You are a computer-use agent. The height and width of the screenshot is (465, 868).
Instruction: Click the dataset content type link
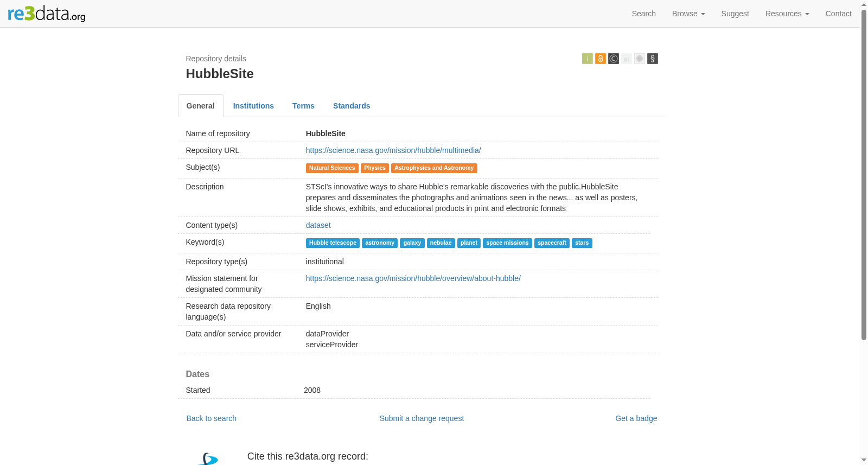coord(318,225)
